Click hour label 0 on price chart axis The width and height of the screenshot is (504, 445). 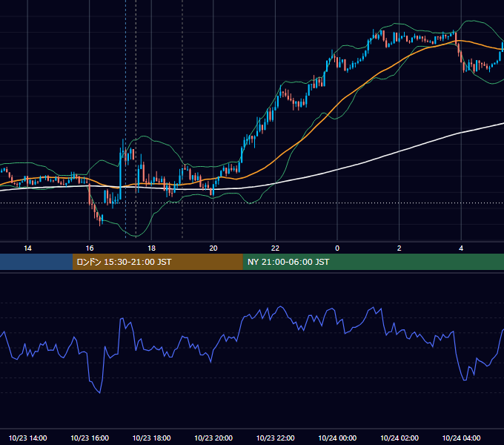click(x=337, y=248)
